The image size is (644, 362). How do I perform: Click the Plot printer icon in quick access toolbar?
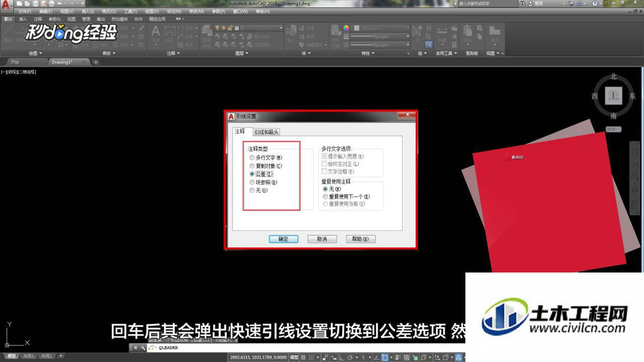tap(52, 4)
